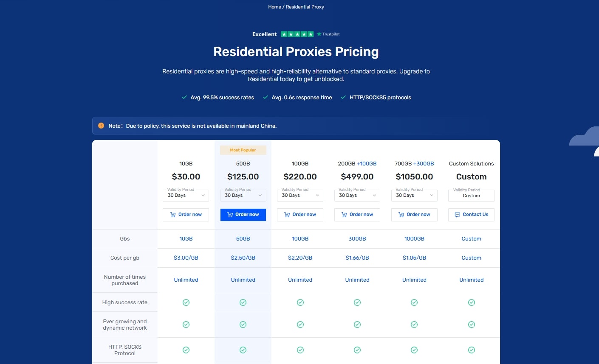Open the Validity Period dropdown for $220.00 plan

(x=300, y=196)
